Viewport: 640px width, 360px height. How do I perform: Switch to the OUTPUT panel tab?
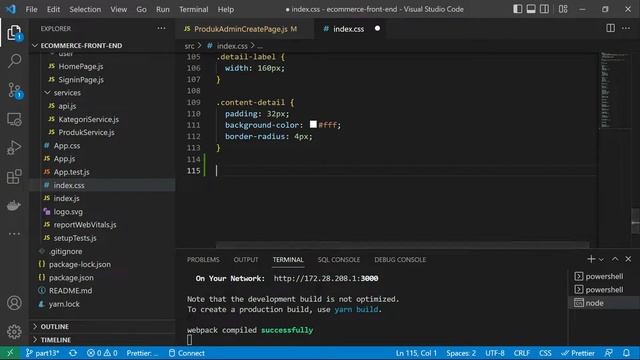tap(246, 260)
